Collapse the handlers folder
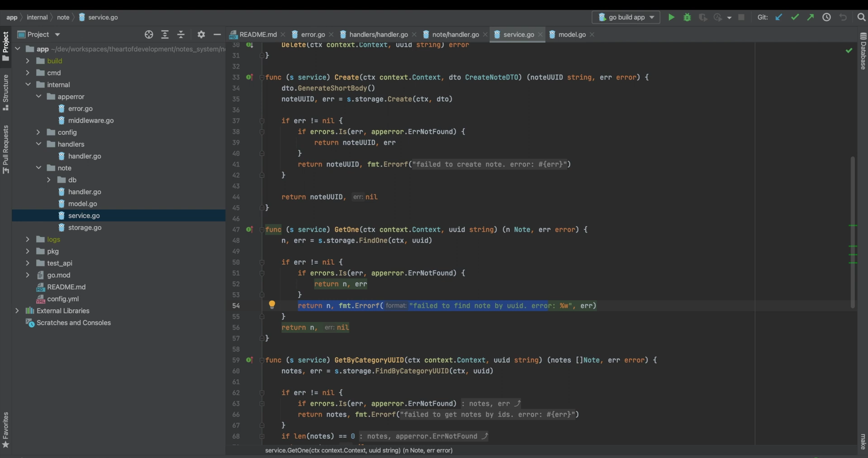868x458 pixels. (x=38, y=144)
